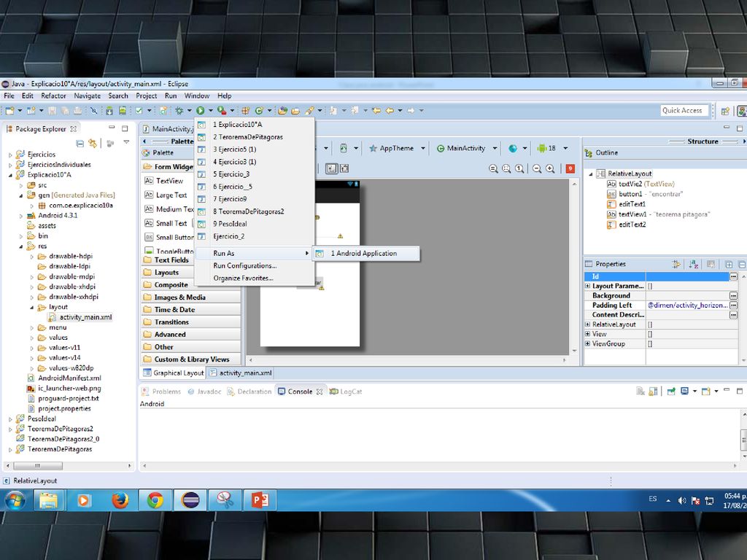
Task: Click 1 Android Application submenu item
Action: (366, 253)
